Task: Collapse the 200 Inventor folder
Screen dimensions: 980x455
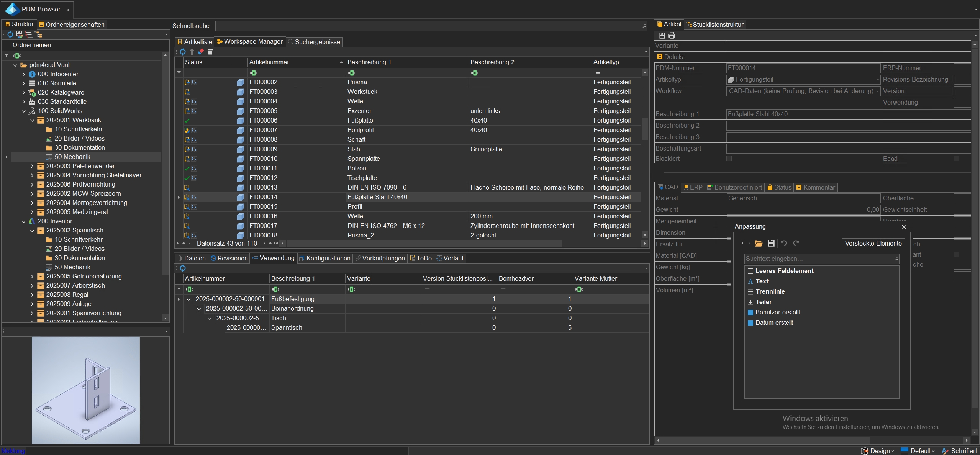Action: (24, 221)
